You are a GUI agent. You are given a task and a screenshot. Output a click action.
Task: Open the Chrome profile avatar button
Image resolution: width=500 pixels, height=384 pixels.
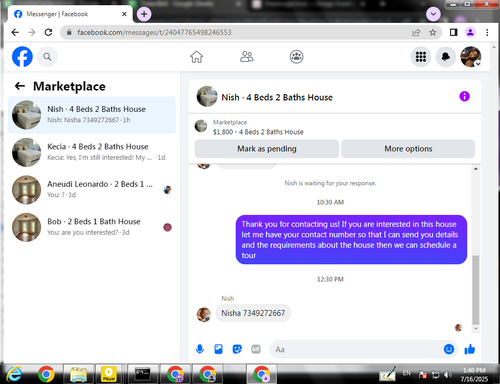(470, 32)
